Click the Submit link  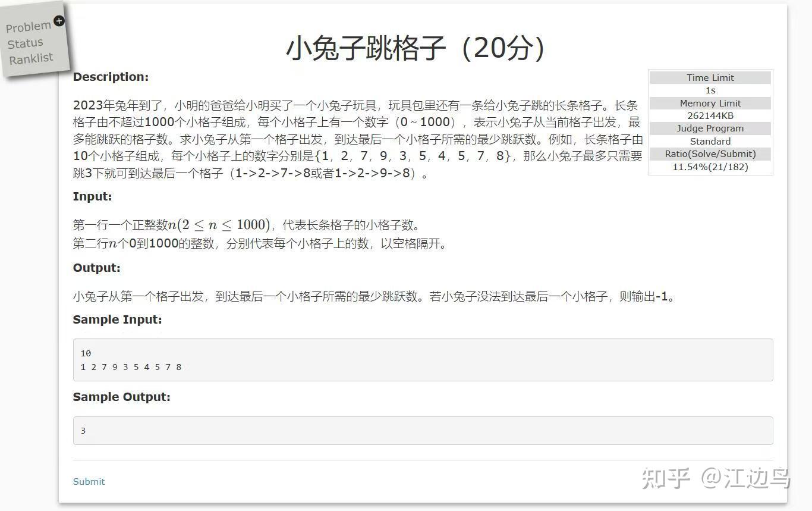[x=89, y=481]
